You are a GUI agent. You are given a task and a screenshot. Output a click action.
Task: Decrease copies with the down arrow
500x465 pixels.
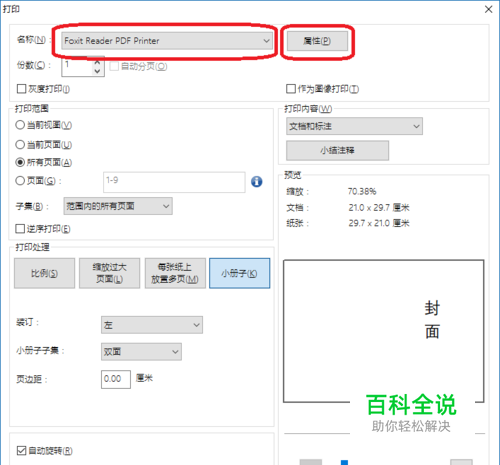[x=97, y=71]
